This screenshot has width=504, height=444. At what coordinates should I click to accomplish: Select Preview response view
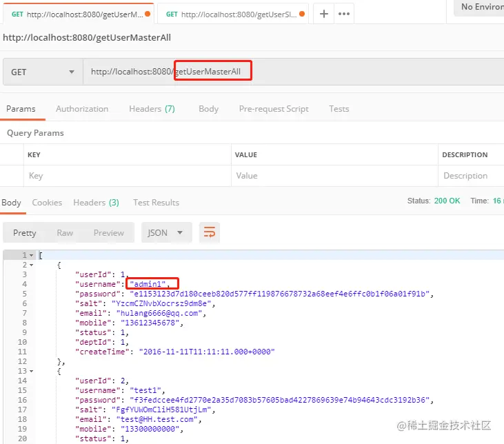[109, 233]
